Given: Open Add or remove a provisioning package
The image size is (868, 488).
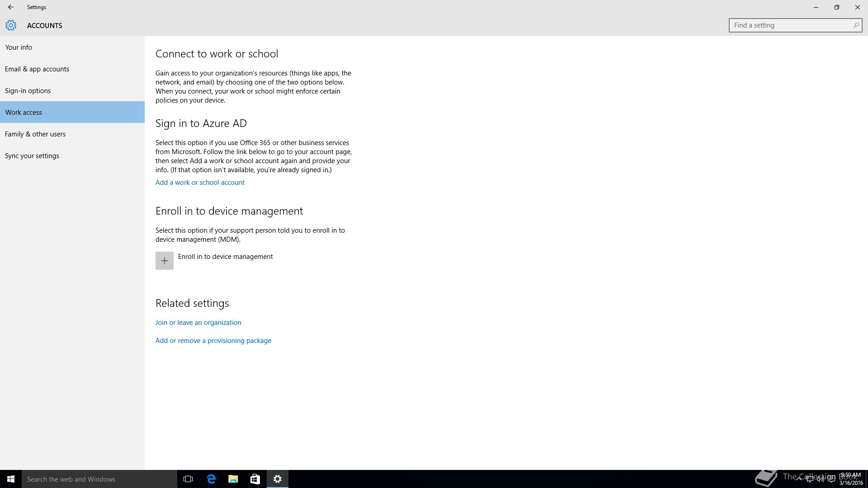Looking at the screenshot, I should tap(213, 341).
